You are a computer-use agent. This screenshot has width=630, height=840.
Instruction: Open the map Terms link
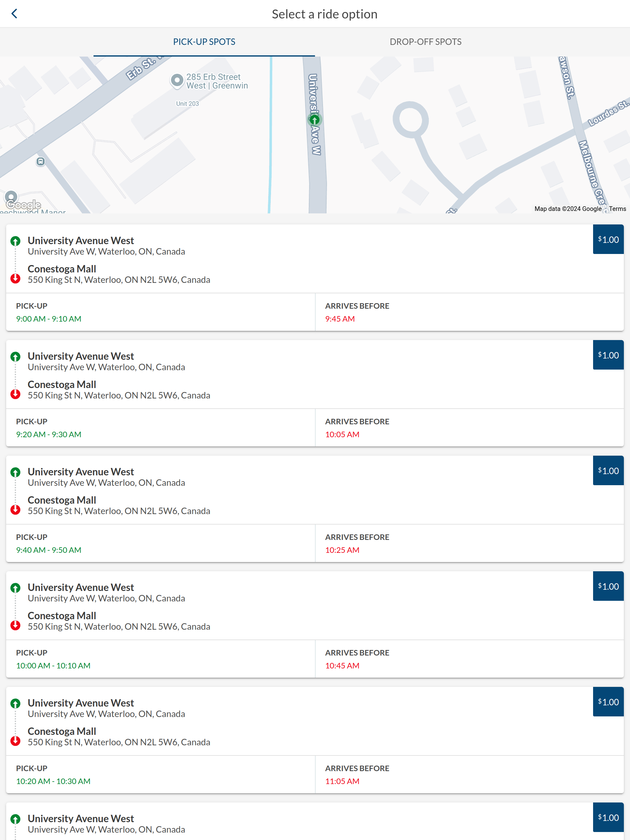(617, 208)
